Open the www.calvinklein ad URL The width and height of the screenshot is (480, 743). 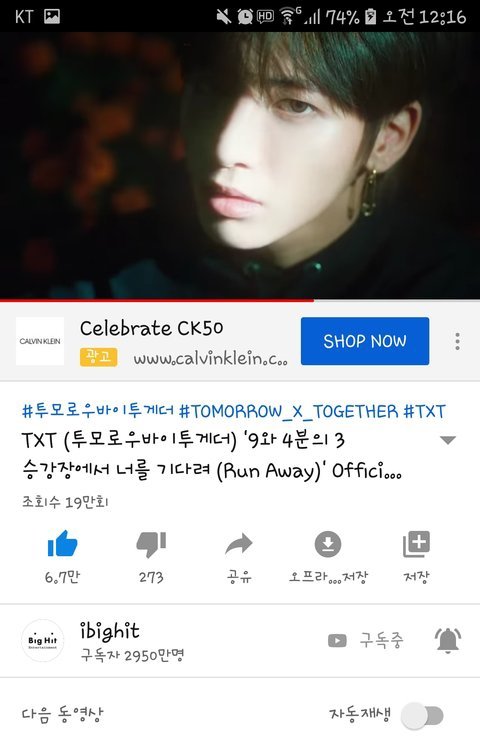[x=210, y=359]
